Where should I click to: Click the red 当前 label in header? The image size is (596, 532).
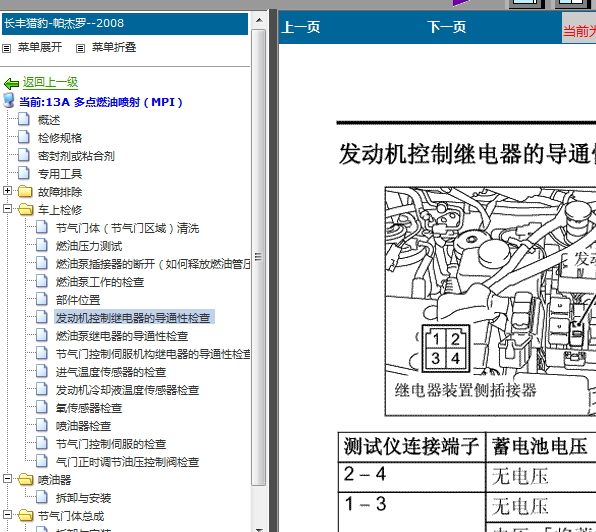[579, 30]
